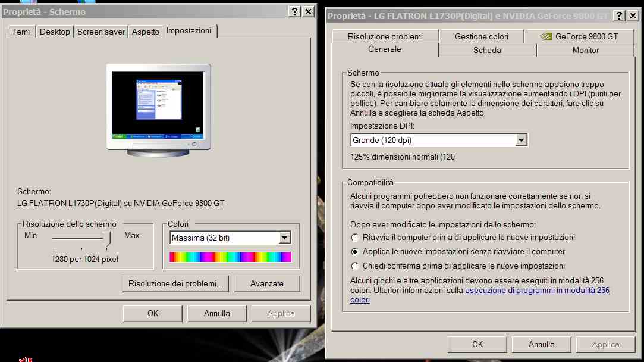Expand the Impostazione DPI dropdown arrow
Screen dimensions: 644x362
pyautogui.click(x=521, y=140)
